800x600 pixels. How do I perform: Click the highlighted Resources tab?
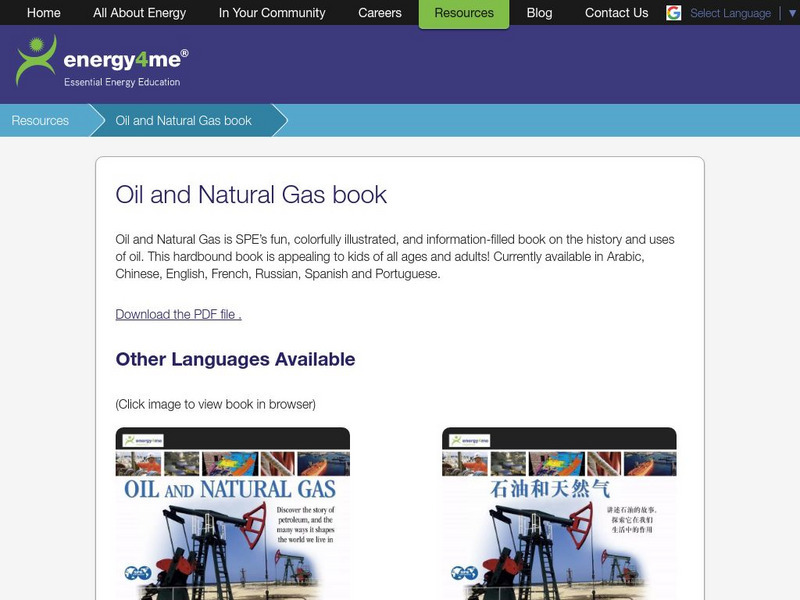(464, 14)
